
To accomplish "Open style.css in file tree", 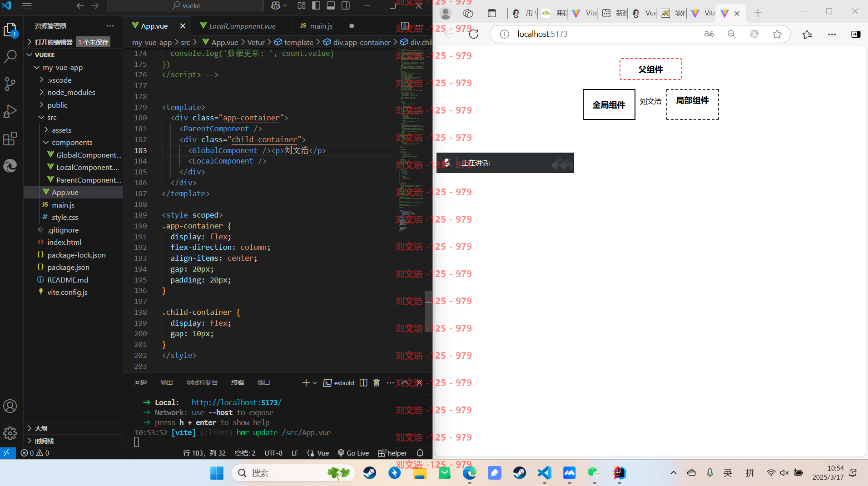I will [73, 217].
